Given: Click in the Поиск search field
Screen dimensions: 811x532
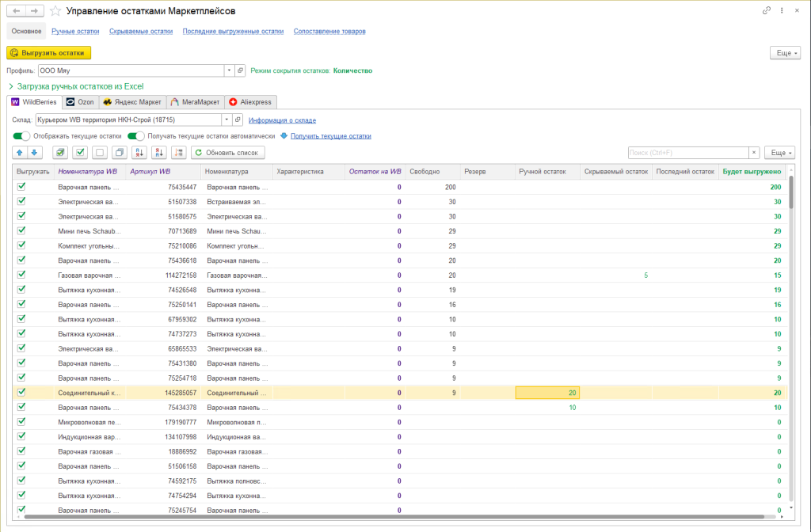Looking at the screenshot, I should (688, 153).
